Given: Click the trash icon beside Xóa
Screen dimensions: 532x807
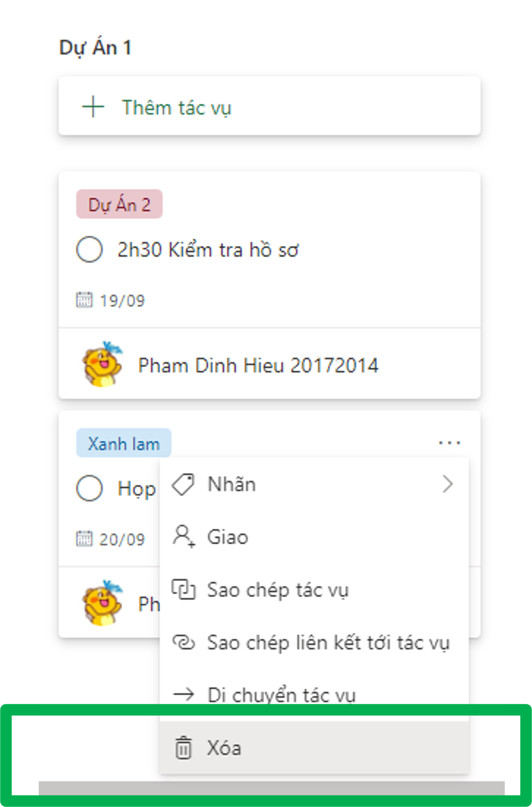Looking at the screenshot, I should click(183, 748).
